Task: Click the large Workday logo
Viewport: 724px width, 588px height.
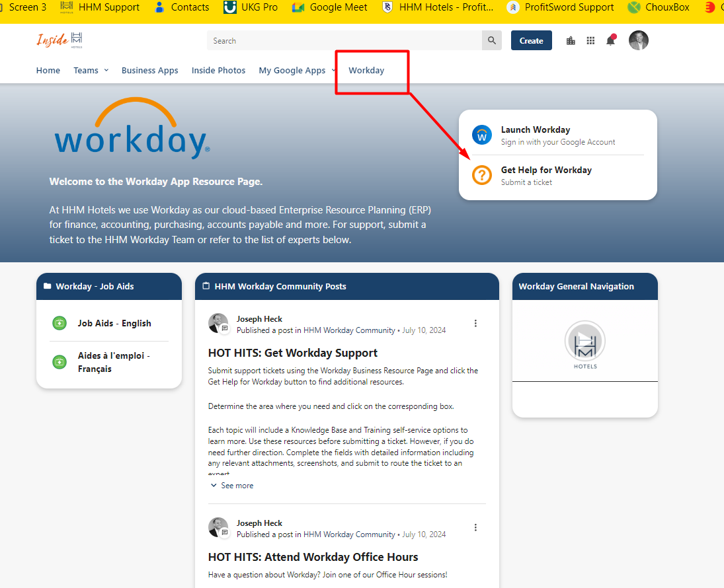Action: 132,129
